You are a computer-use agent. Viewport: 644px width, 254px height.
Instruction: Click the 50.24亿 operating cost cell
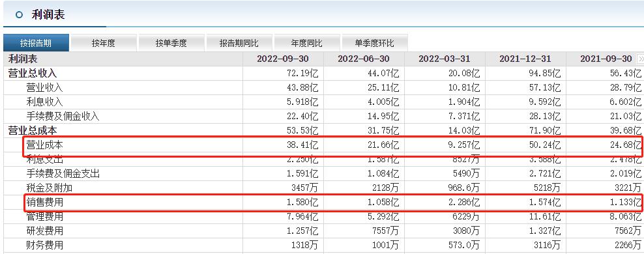545,145
